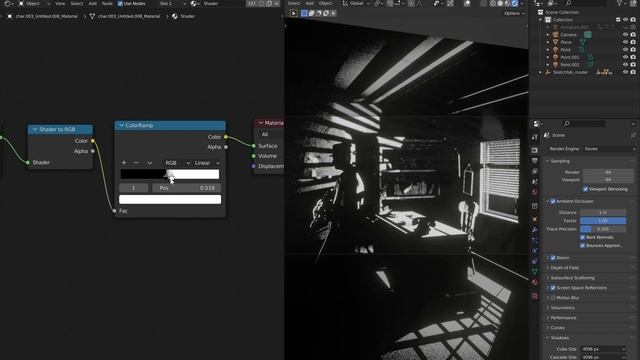Open the ColorRamp Linear interpolation dropdown
This screenshot has width=640, height=360.
tap(207, 163)
